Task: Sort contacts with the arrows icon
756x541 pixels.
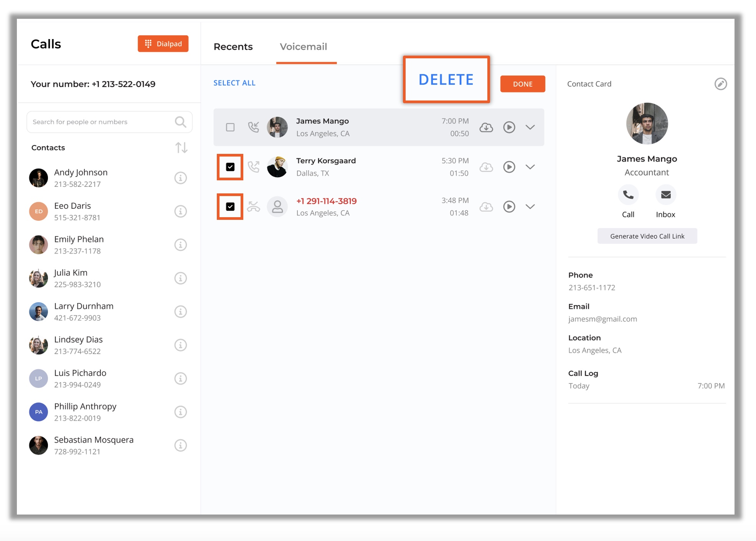Action: [x=181, y=147]
